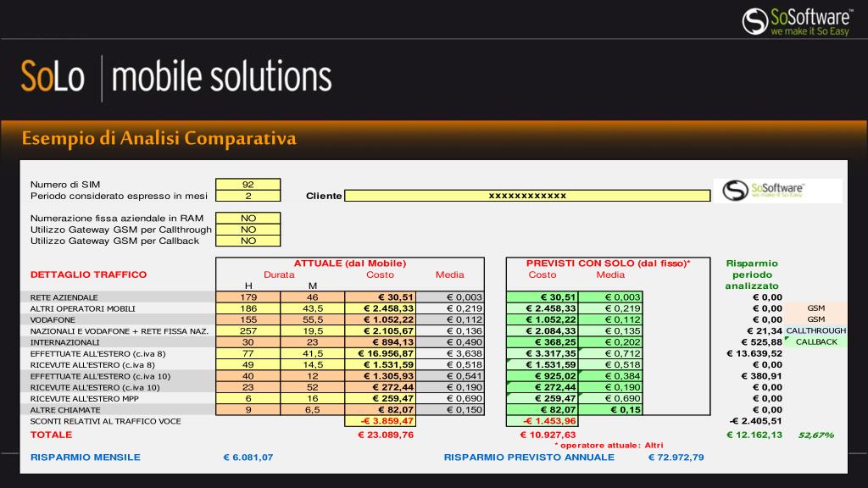
Task: Select the savings value € 525,88
Action: pos(762,342)
